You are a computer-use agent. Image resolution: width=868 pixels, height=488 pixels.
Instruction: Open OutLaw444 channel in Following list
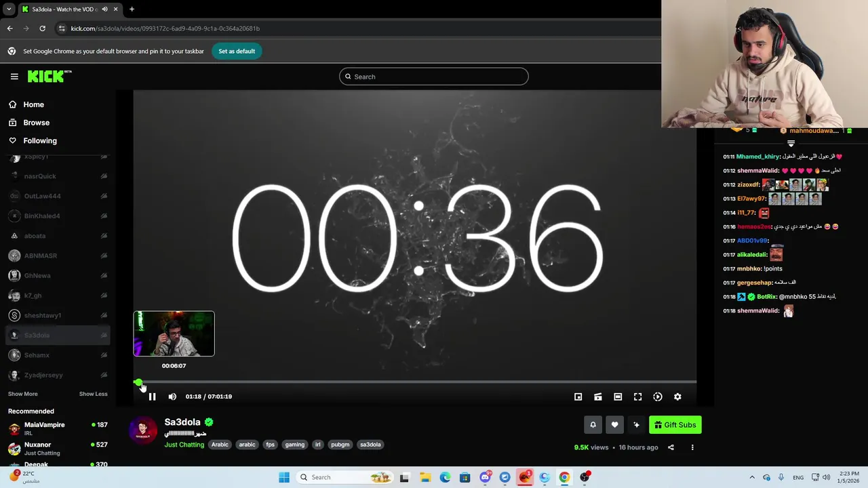(58, 196)
